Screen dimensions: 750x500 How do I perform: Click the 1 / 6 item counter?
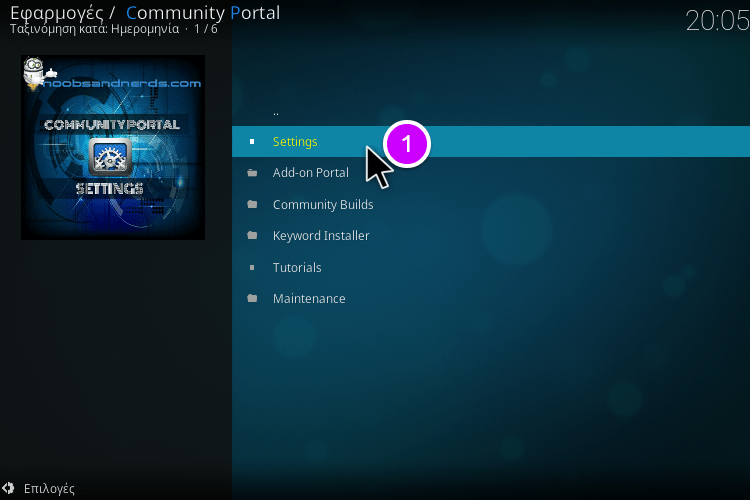tap(206, 29)
